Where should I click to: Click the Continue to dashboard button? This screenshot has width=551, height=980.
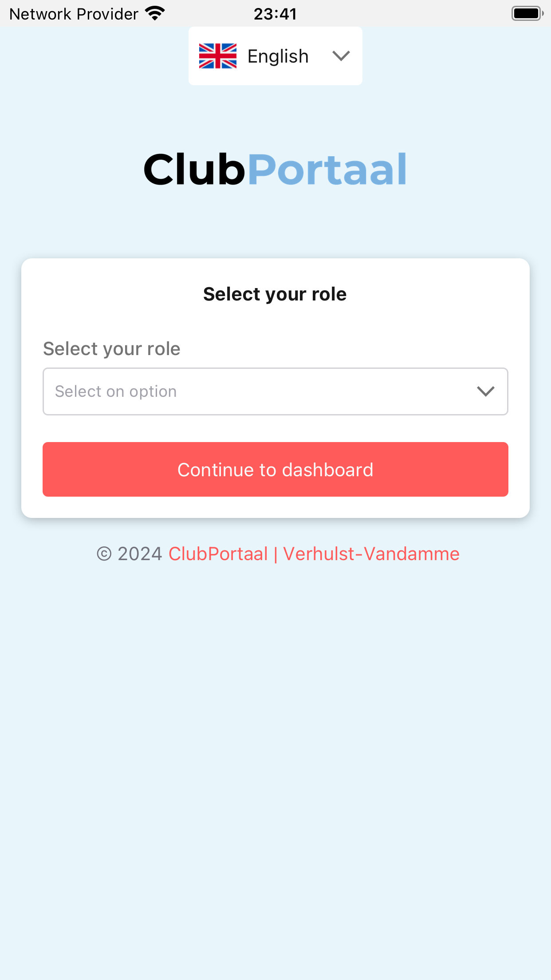[275, 469]
